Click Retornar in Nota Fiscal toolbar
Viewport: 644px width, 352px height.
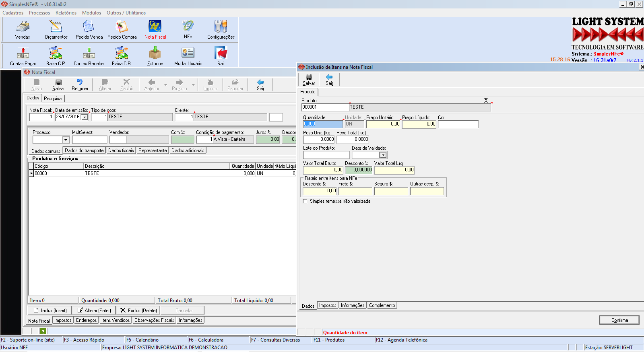[x=80, y=85]
